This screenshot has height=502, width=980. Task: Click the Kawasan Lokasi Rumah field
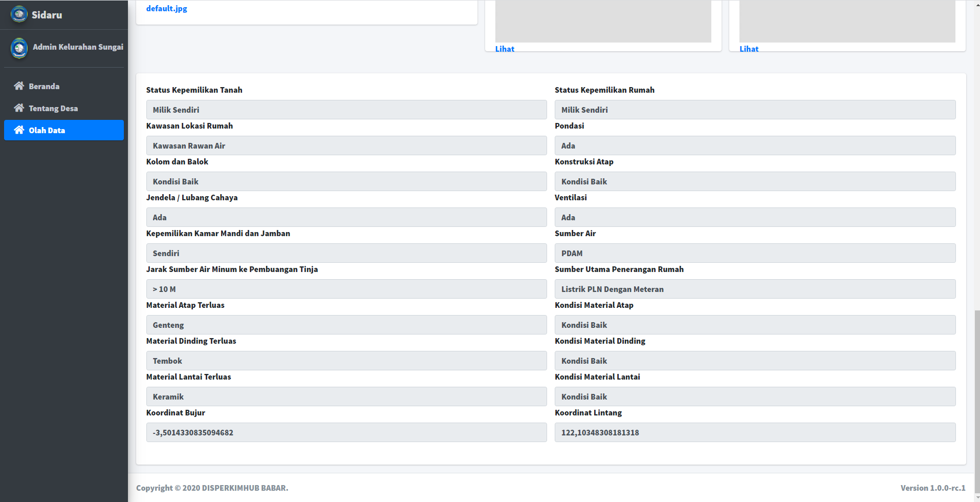[346, 145]
